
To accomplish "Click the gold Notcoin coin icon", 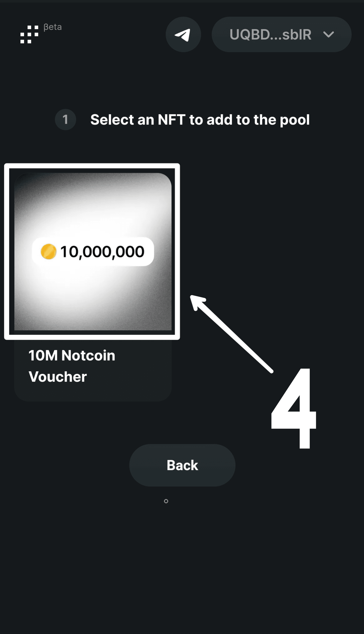I will [48, 252].
